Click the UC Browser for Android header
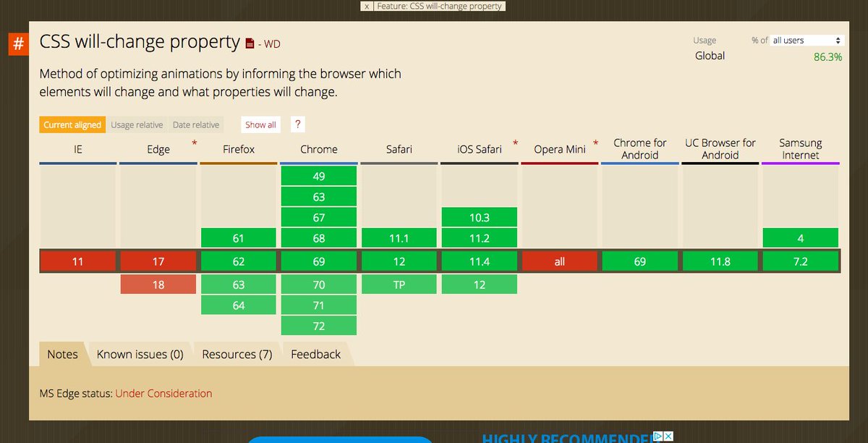 tap(720, 149)
